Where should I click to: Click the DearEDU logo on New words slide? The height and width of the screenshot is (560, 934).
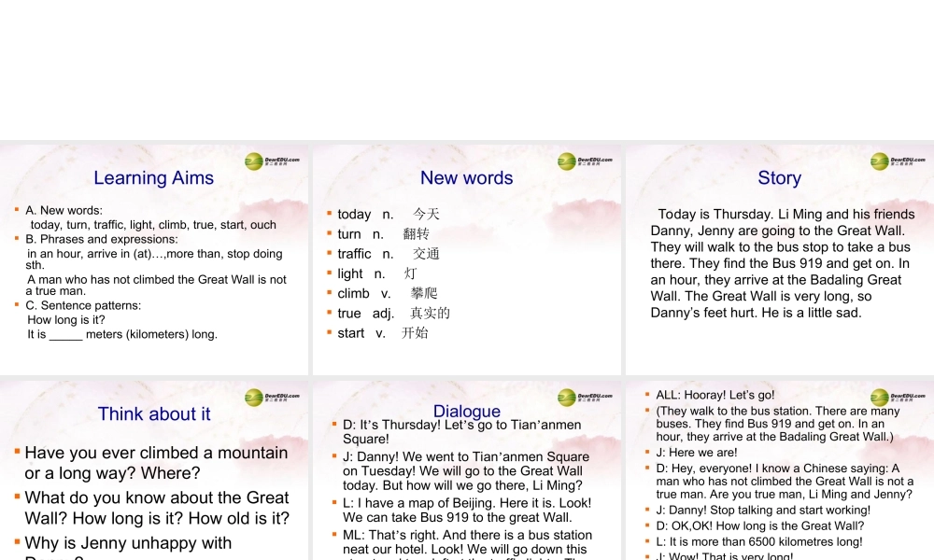point(585,161)
